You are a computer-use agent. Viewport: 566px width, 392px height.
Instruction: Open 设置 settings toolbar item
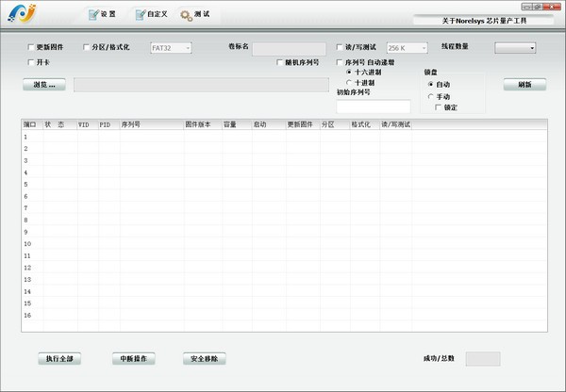tap(102, 14)
